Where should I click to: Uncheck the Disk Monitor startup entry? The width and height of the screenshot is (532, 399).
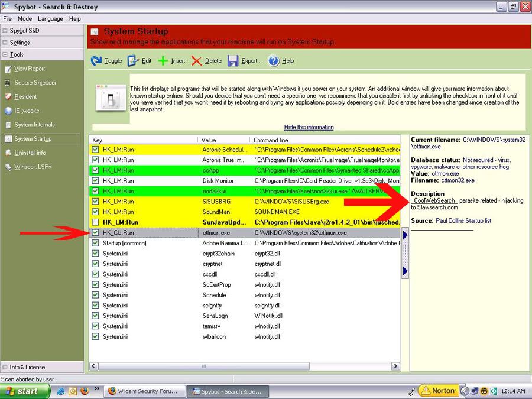click(x=95, y=180)
